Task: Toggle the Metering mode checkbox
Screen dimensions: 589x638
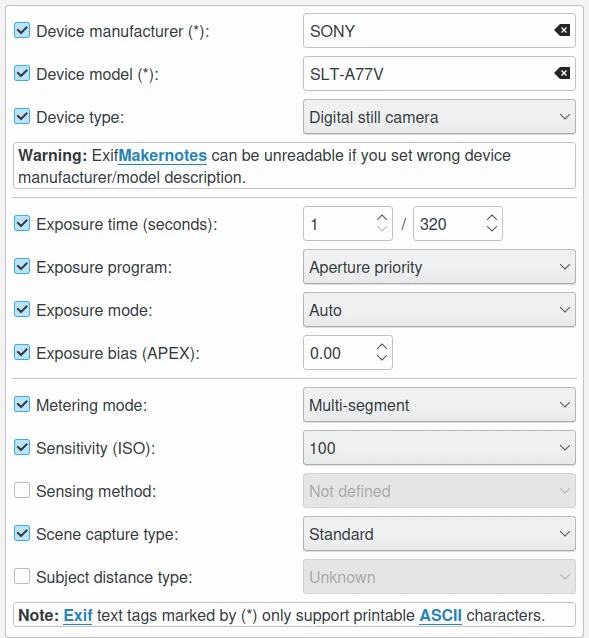Action: 22,404
